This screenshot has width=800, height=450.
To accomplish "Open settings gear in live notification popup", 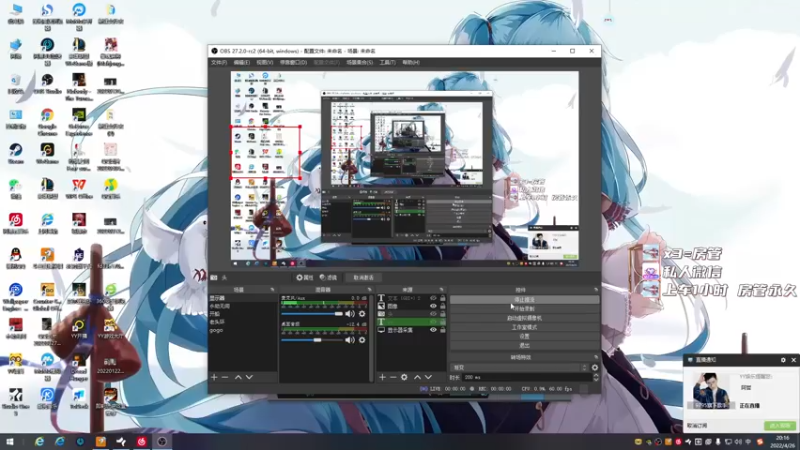I will click(x=783, y=360).
